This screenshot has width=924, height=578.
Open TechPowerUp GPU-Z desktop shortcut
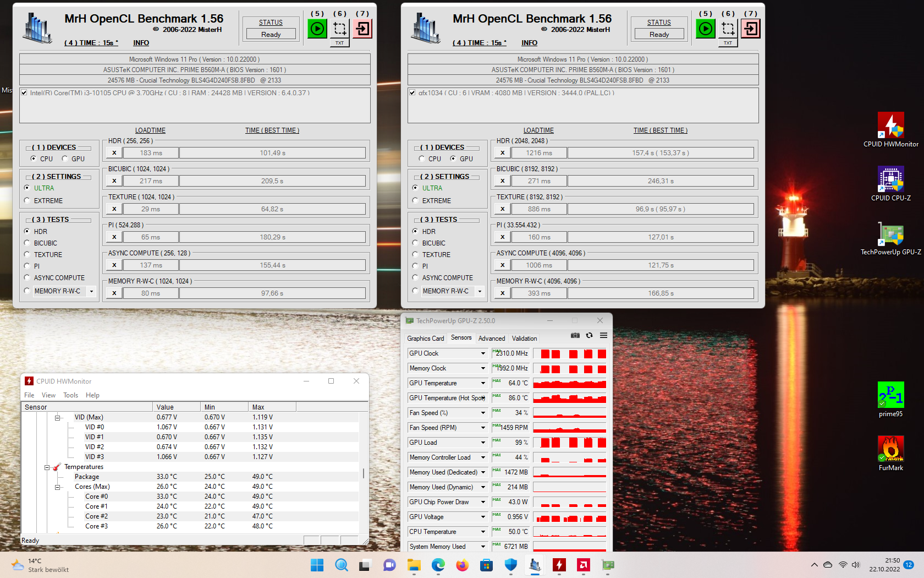[x=891, y=238]
